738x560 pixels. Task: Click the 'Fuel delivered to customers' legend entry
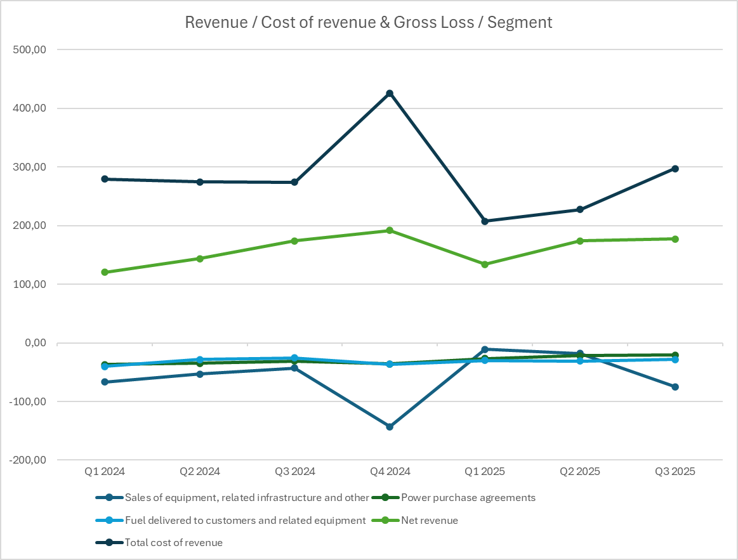click(245, 520)
